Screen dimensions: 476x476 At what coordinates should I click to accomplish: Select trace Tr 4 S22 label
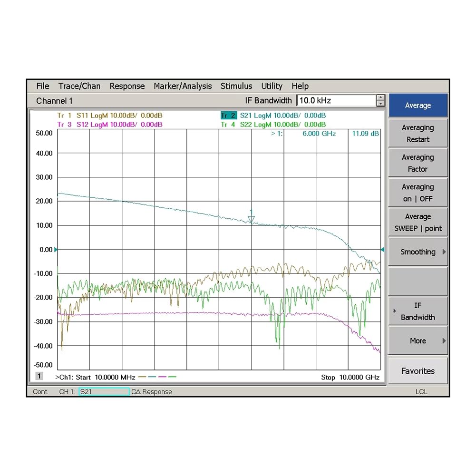(x=273, y=125)
